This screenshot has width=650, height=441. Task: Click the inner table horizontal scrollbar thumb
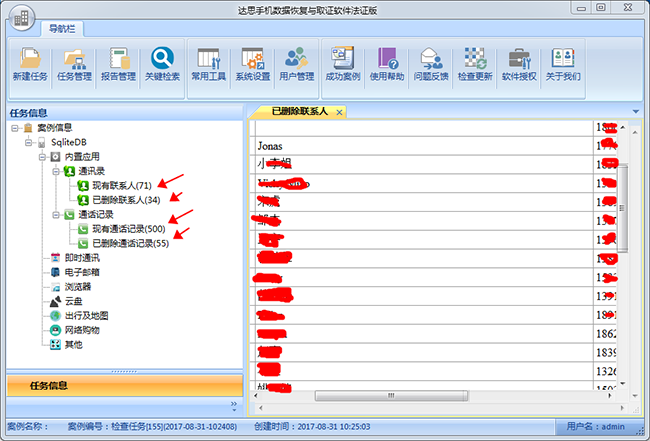pos(391,396)
